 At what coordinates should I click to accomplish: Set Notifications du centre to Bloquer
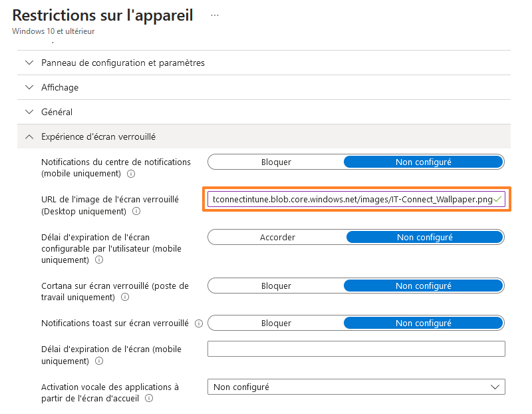coord(276,162)
